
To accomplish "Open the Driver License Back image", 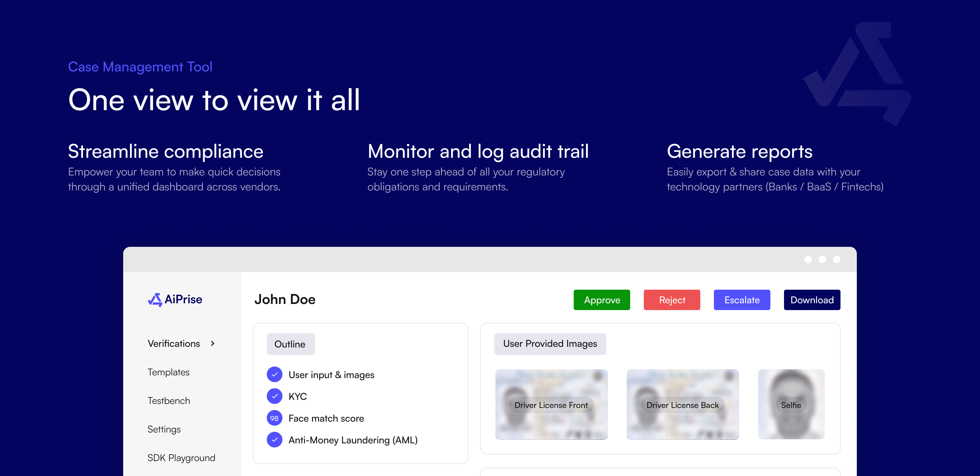I will coord(683,405).
